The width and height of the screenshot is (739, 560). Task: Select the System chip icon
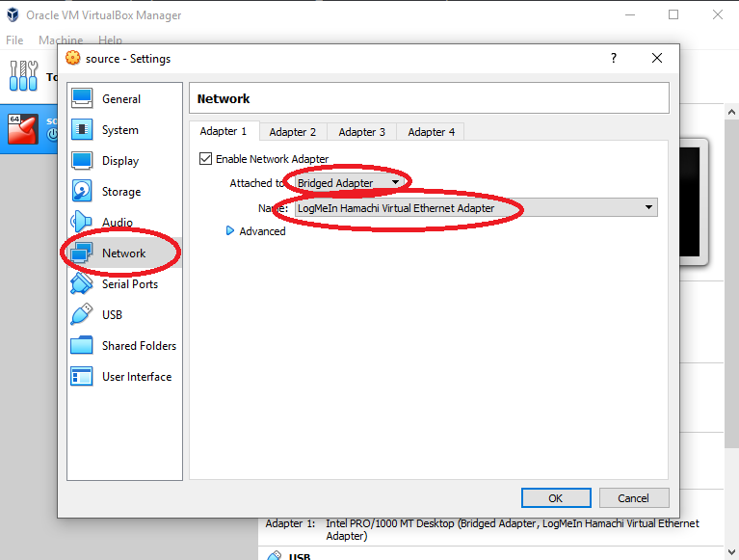(x=82, y=129)
